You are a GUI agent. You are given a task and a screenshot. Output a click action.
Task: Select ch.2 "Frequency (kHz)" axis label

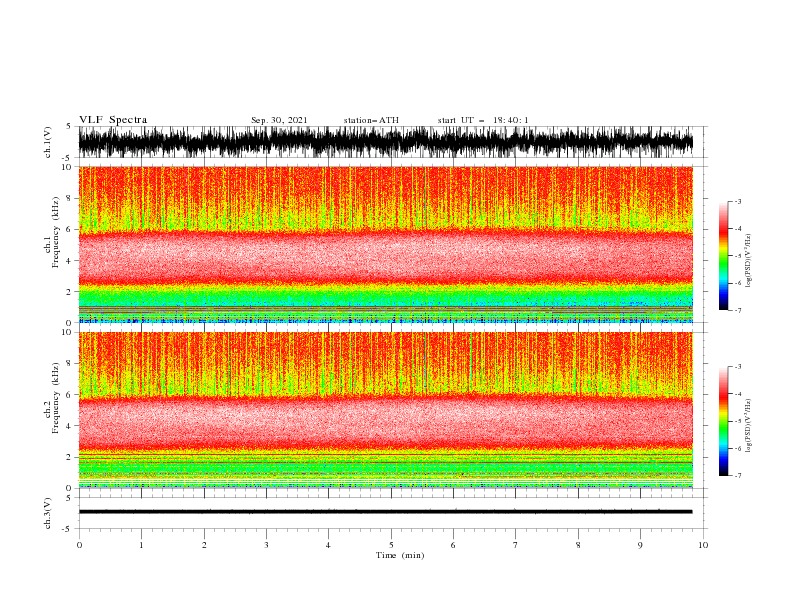click(x=56, y=398)
